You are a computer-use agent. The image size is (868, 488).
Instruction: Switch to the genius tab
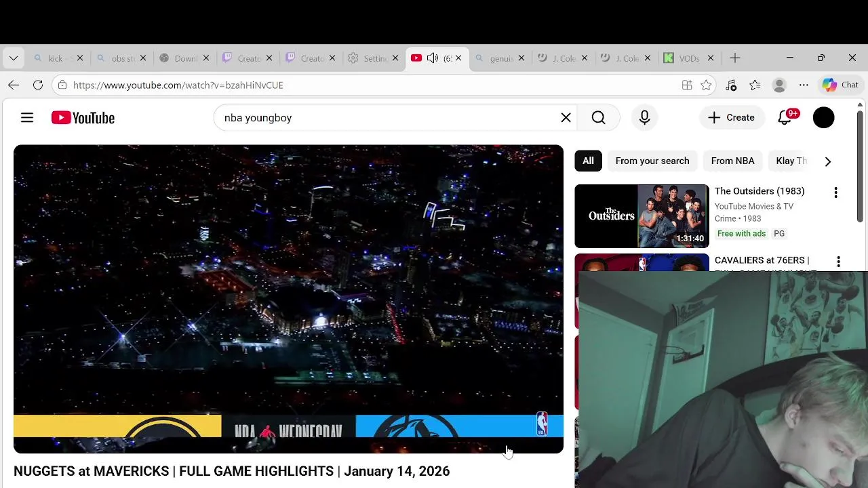click(500, 58)
